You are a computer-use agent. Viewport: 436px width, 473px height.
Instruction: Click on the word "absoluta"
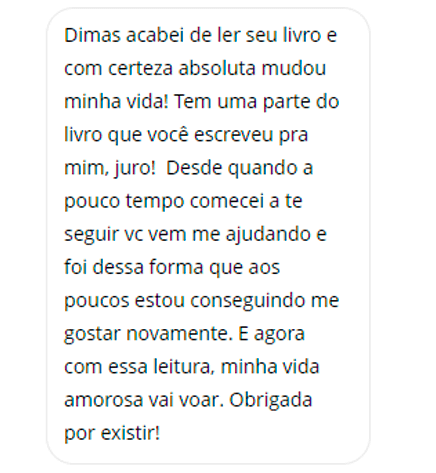point(217,68)
